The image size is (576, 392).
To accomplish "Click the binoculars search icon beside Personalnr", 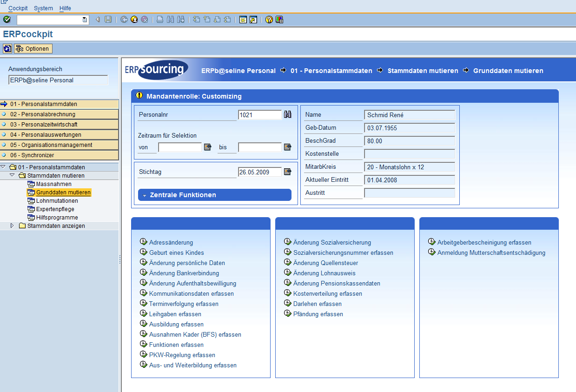I will coord(287,114).
